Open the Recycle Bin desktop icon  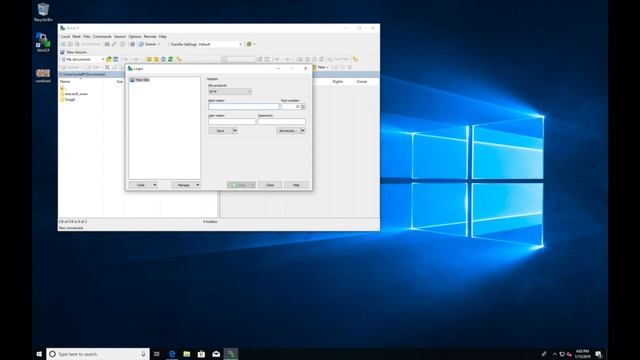pos(43,12)
